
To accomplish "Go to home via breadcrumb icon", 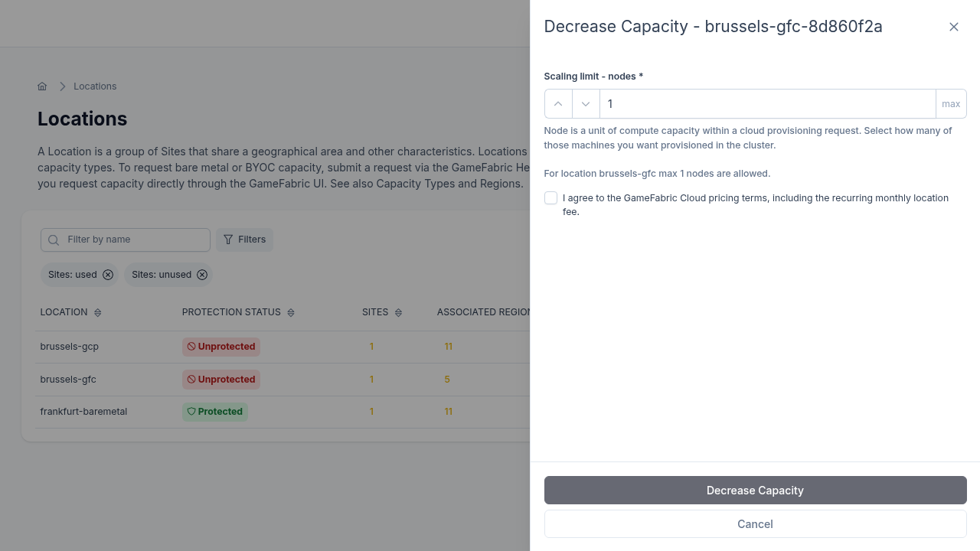I will tap(43, 86).
